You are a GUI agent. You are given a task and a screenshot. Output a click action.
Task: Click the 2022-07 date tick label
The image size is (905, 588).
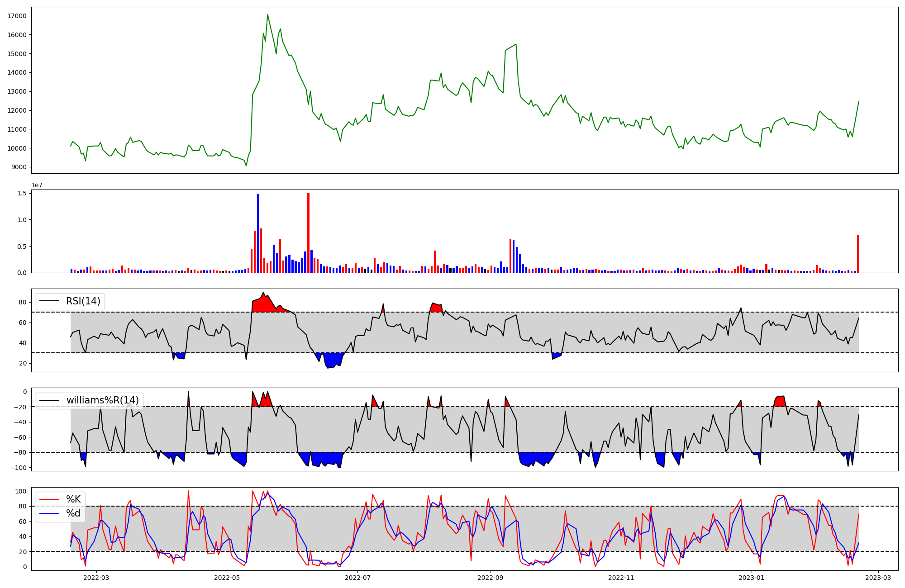click(x=357, y=578)
